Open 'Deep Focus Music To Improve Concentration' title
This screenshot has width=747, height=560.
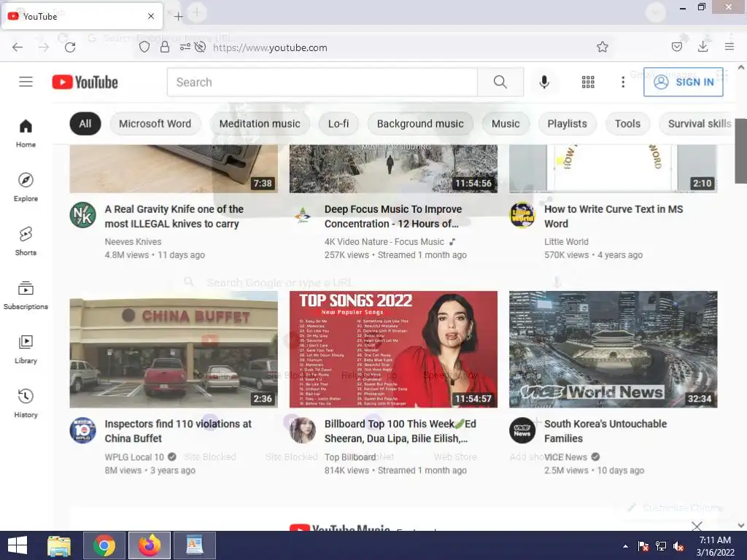393,216
